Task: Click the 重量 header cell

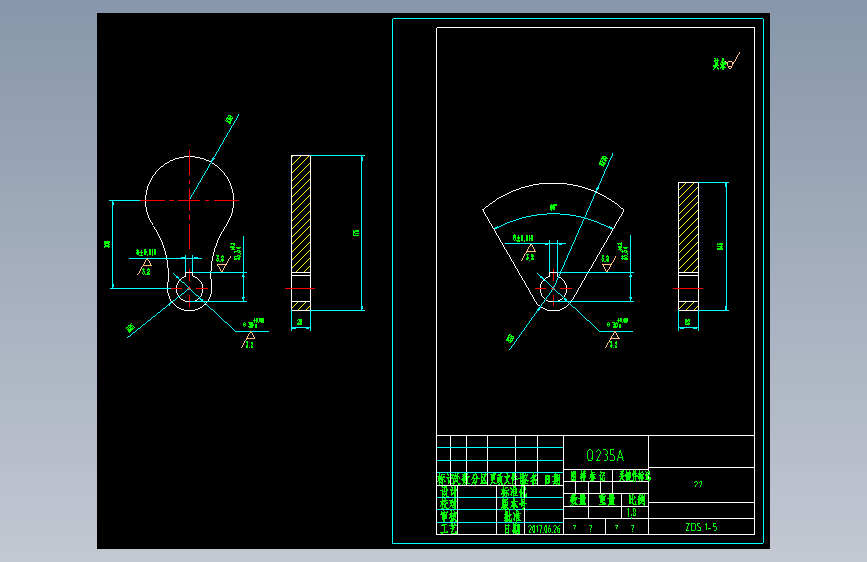Action: click(x=607, y=499)
